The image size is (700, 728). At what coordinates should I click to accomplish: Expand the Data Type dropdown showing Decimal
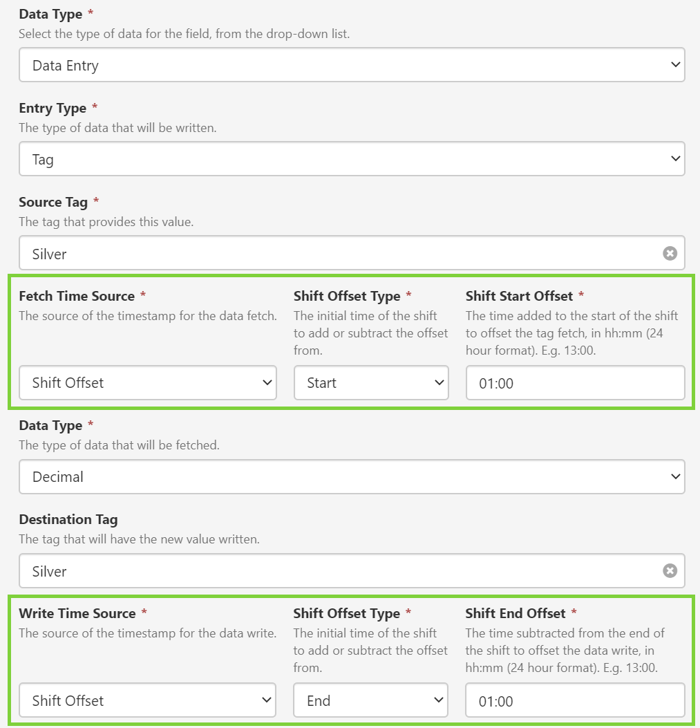coord(351,477)
